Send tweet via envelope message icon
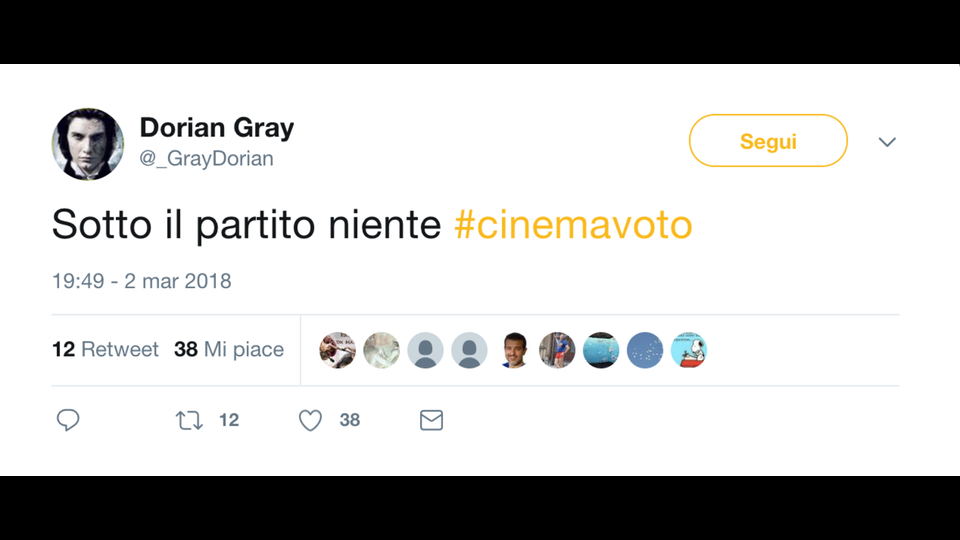 432,420
